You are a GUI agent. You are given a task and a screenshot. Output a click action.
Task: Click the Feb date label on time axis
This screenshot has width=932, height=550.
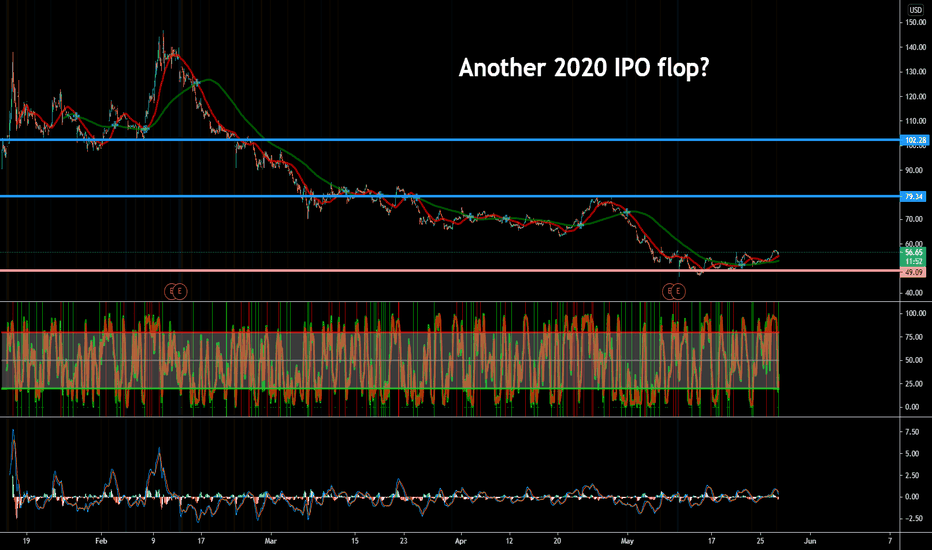click(101, 541)
